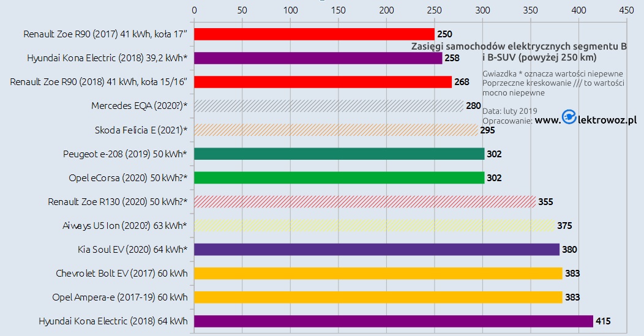Click the elektrowoz.pl plug logo icon
This screenshot has width=644, height=336.
click(x=569, y=117)
